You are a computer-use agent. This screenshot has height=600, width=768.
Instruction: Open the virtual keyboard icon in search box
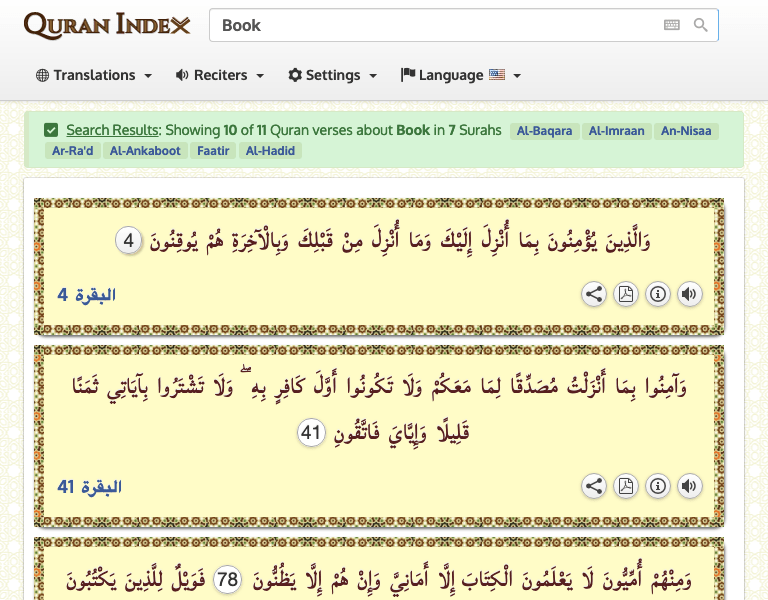[672, 25]
